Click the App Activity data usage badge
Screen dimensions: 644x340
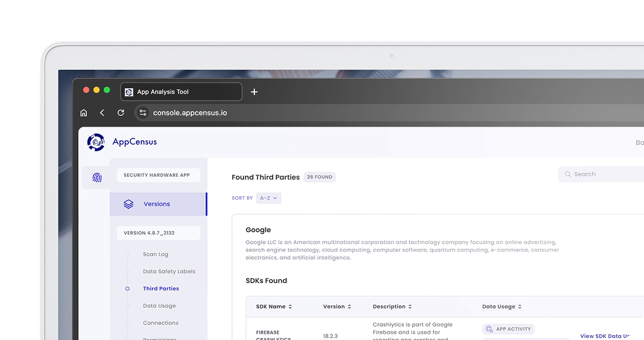pos(508,329)
